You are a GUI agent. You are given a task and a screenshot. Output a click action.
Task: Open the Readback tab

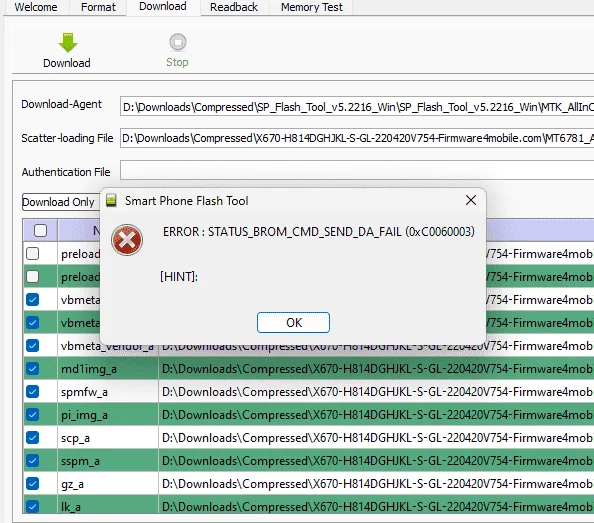(x=234, y=7)
